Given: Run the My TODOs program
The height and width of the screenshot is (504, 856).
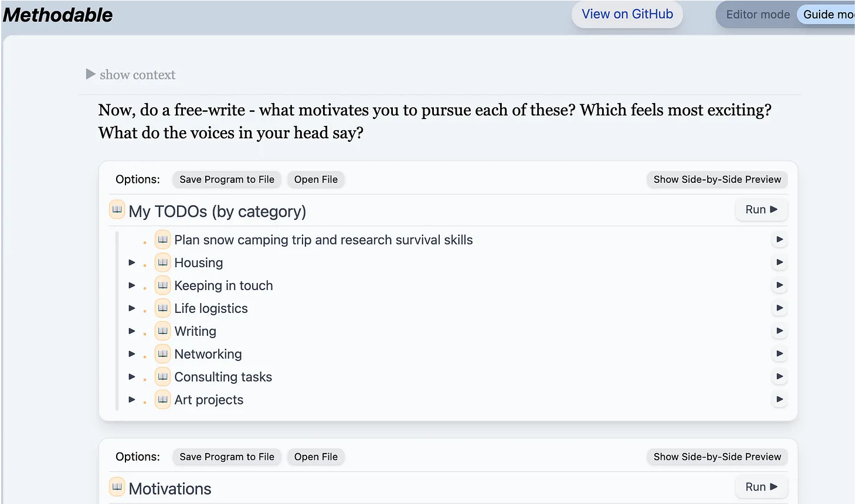Looking at the screenshot, I should coord(761,210).
